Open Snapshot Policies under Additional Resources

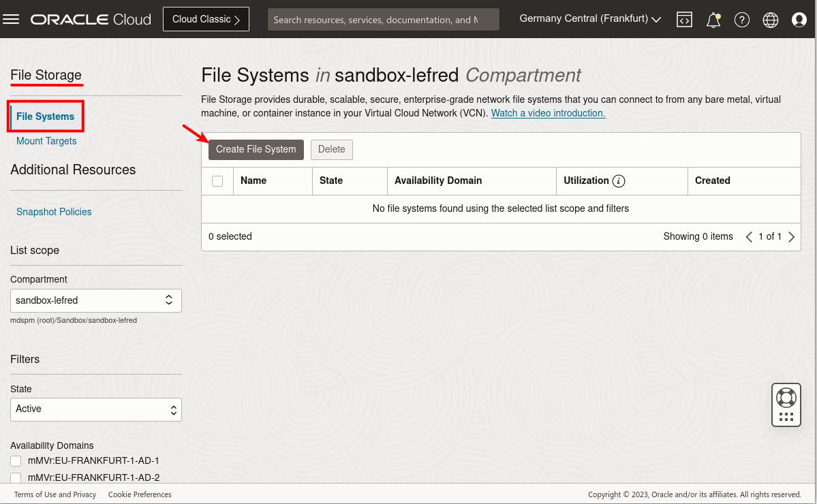pyautogui.click(x=54, y=212)
